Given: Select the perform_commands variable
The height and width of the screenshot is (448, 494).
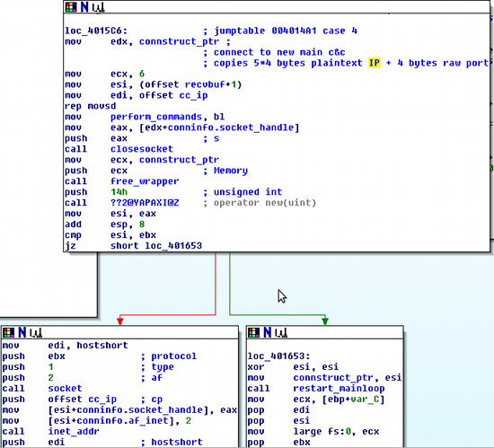Looking at the screenshot, I should 156,117.
